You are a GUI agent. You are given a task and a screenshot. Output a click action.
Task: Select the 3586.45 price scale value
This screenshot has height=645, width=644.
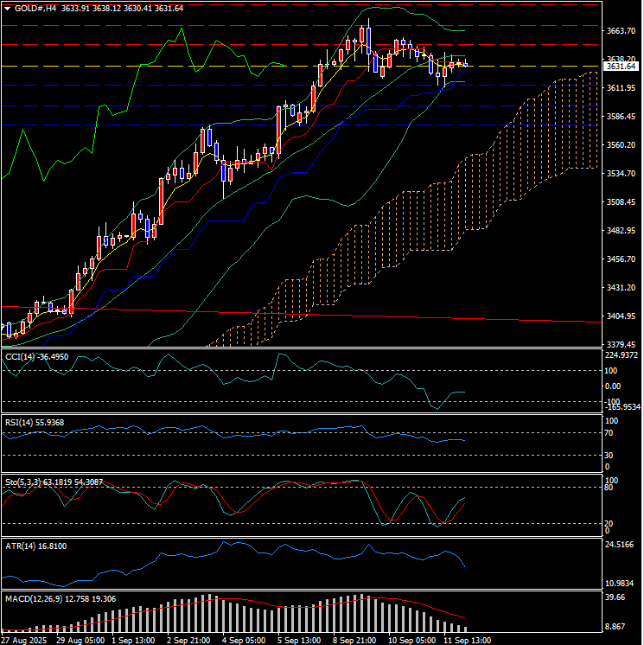(621, 117)
